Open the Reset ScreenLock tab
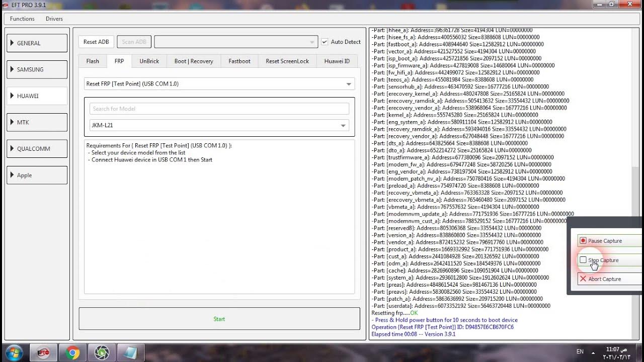Viewport: 644px width, 362px height. point(287,61)
